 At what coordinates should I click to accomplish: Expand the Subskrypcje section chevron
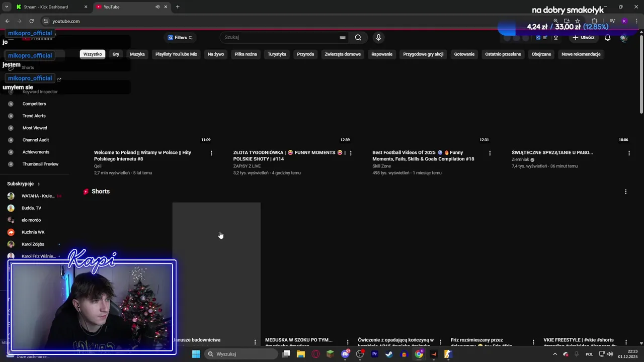[x=39, y=184]
